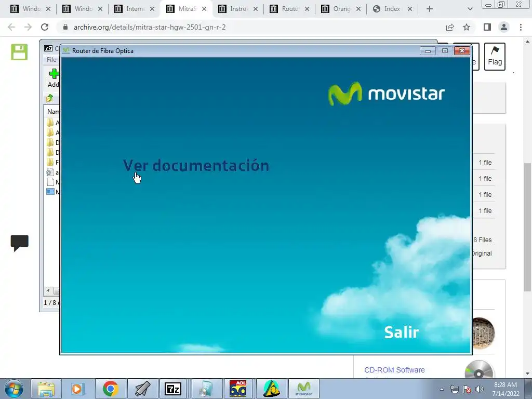
Task: Click 'Salir' to exit the Movistar installer
Action: pos(402,332)
